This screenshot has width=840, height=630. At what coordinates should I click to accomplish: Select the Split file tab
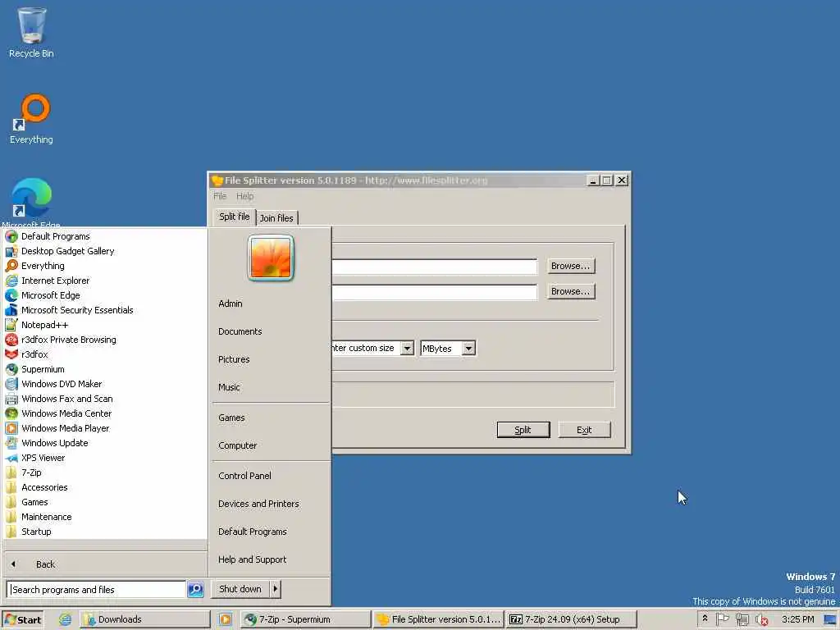[x=234, y=217]
